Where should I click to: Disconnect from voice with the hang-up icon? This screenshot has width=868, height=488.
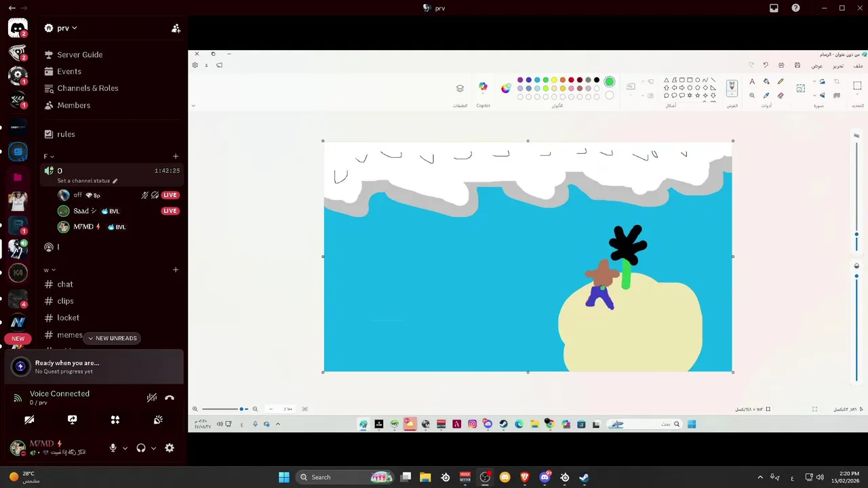tap(170, 398)
